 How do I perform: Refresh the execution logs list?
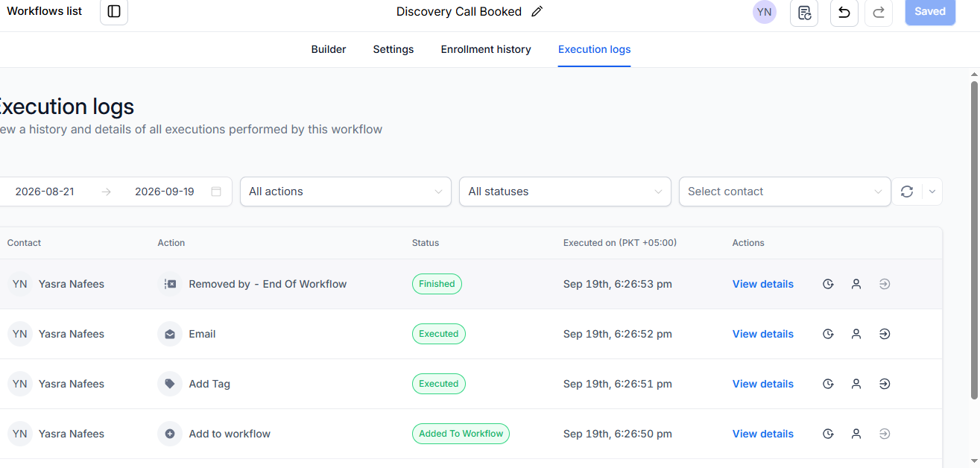pos(907,192)
